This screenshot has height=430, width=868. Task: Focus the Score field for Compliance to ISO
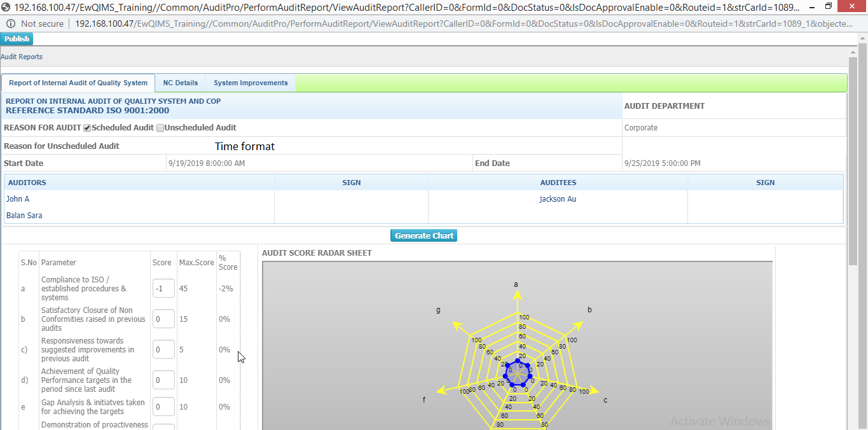[163, 288]
